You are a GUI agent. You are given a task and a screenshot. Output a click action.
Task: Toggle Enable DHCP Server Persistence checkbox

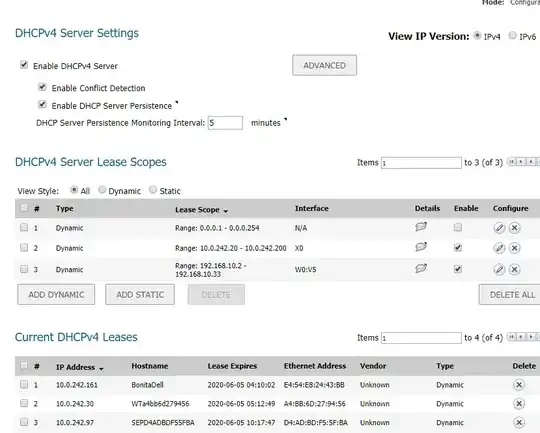coord(42,104)
